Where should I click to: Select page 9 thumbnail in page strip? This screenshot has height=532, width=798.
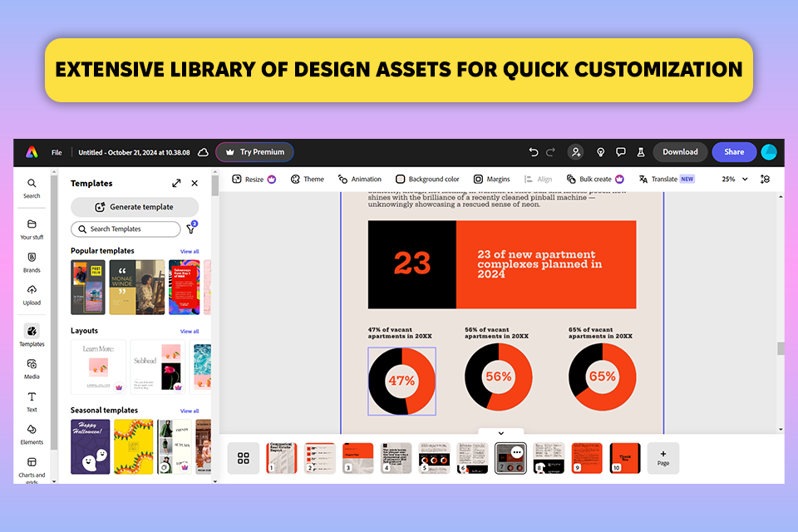587,458
